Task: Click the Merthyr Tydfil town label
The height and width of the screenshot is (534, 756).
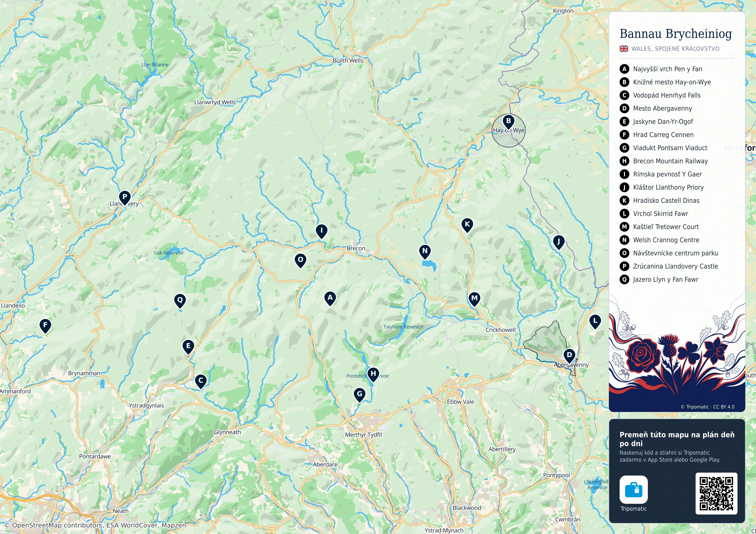Action: click(363, 435)
